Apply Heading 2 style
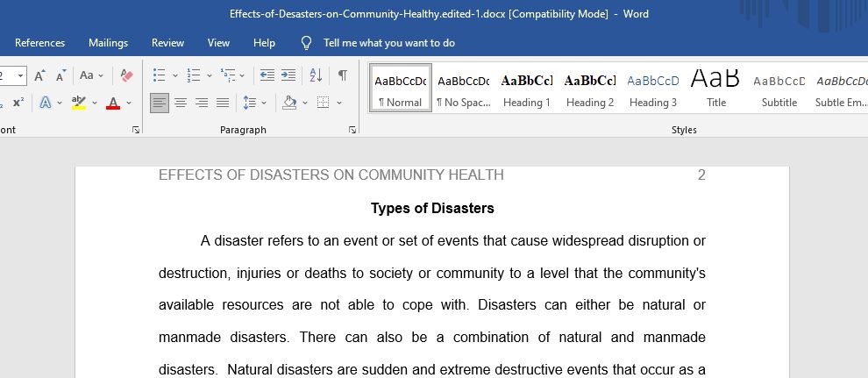 click(x=589, y=88)
